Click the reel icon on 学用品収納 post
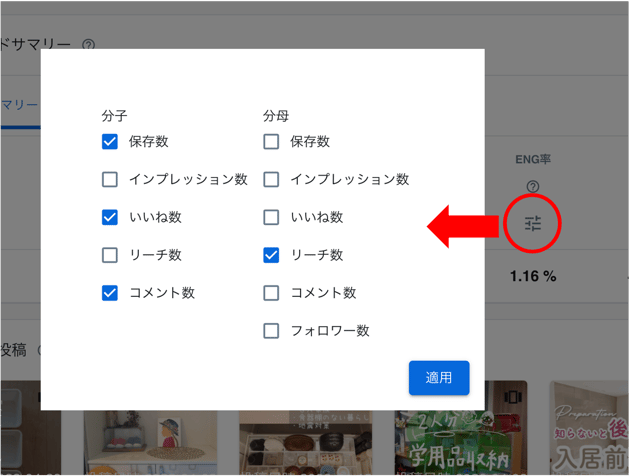Image resolution: width=629 pixels, height=476 pixels. pos(513,397)
